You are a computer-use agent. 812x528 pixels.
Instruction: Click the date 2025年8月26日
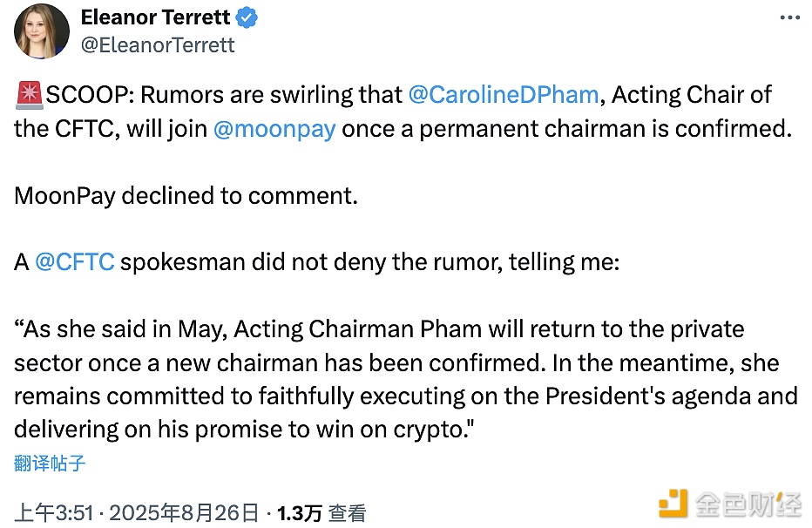[x=185, y=513]
